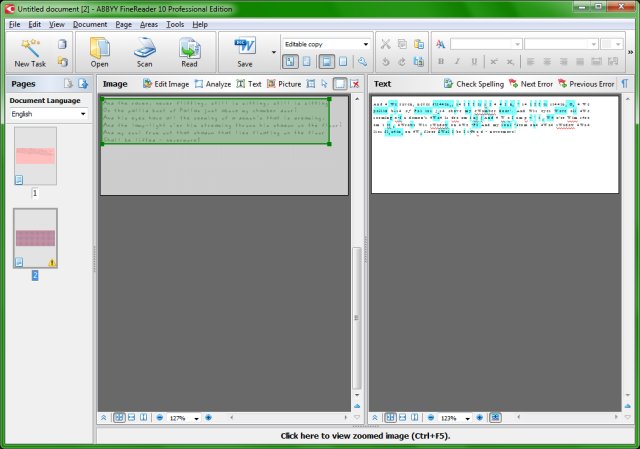Open the Areas menu

coord(149,23)
